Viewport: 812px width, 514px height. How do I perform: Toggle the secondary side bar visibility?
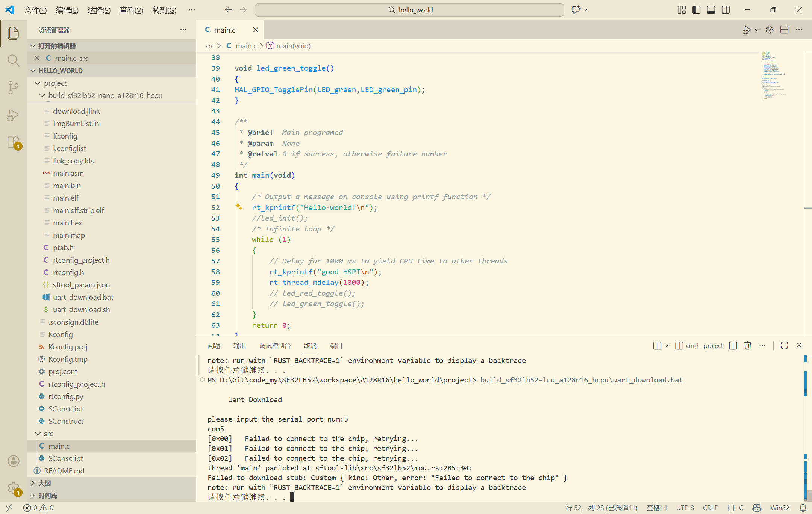tap(726, 10)
